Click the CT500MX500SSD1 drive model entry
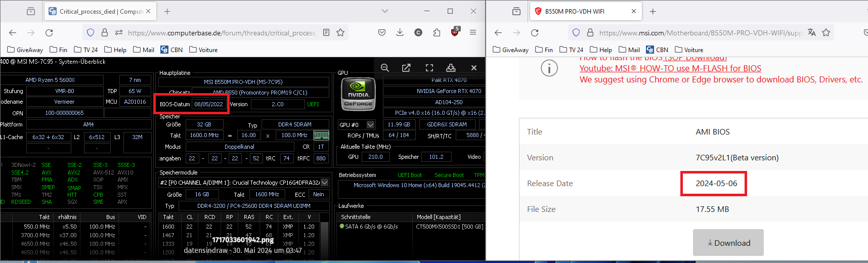The image size is (868, 263). click(449, 227)
